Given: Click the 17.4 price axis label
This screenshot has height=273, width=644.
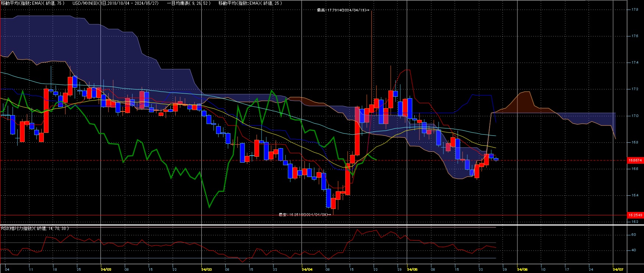Looking at the screenshot, I should point(635,63).
